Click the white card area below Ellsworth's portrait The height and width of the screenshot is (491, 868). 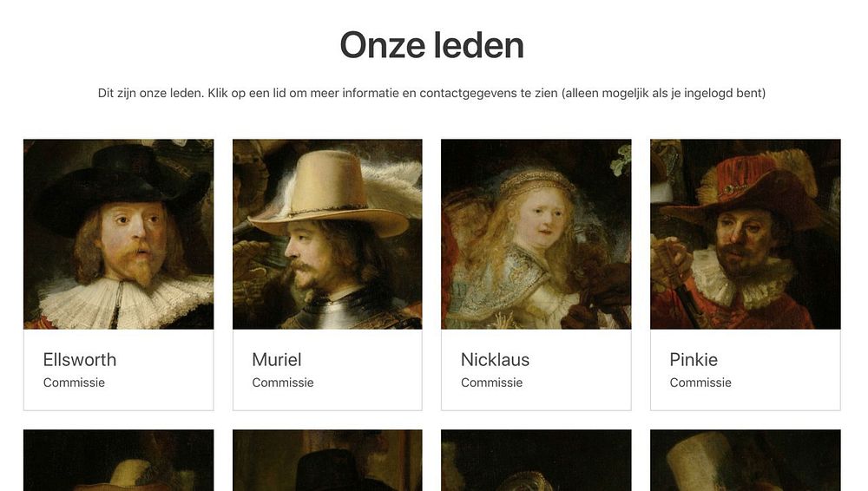[x=118, y=370]
